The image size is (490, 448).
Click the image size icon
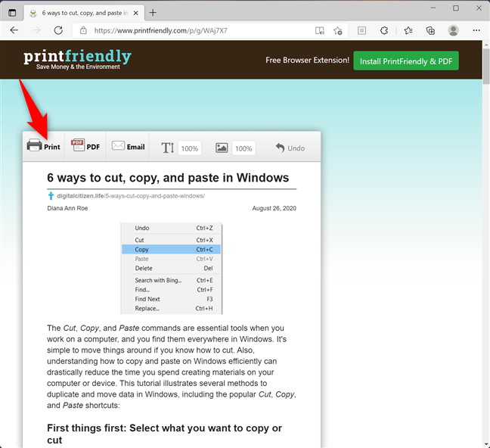[x=222, y=148]
